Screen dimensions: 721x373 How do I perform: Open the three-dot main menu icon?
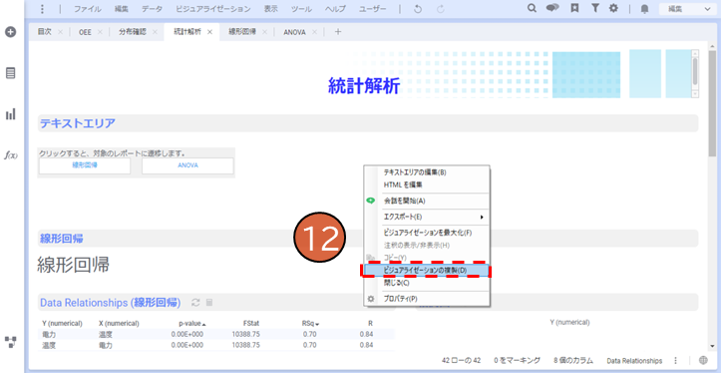(x=42, y=9)
